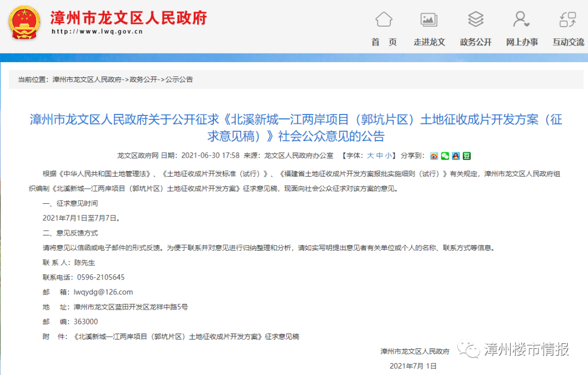Set font size to large (大)
Viewport: 588px width, 375px height.
point(370,155)
